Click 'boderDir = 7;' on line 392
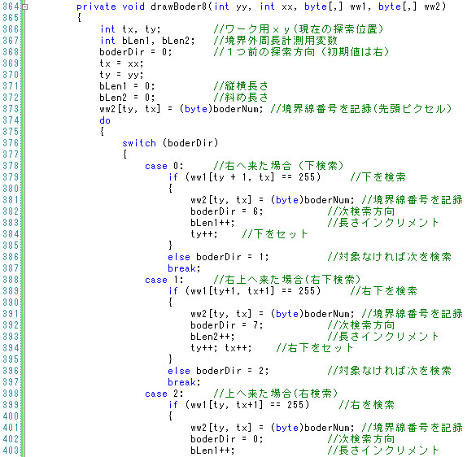This screenshot has height=457, width=476. (227, 325)
